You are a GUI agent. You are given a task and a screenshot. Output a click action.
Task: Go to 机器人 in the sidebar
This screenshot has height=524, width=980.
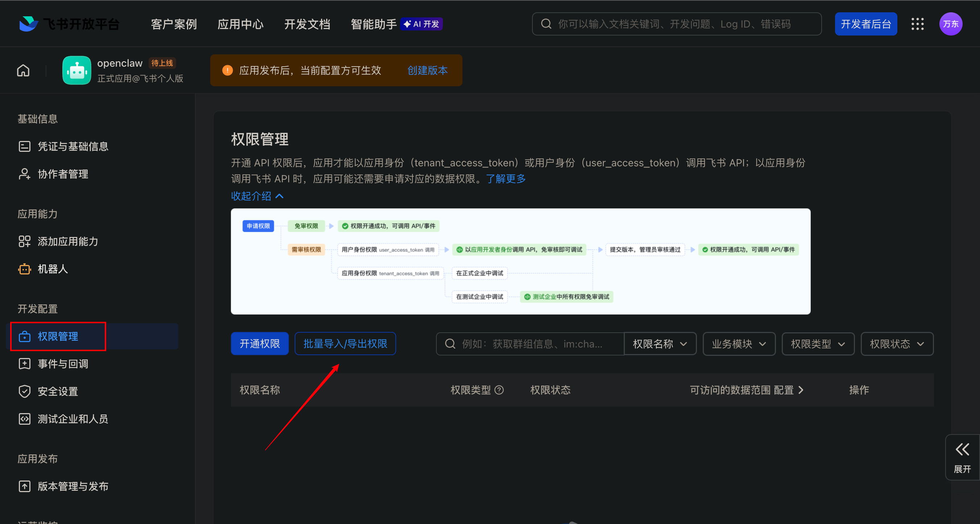pyautogui.click(x=53, y=269)
